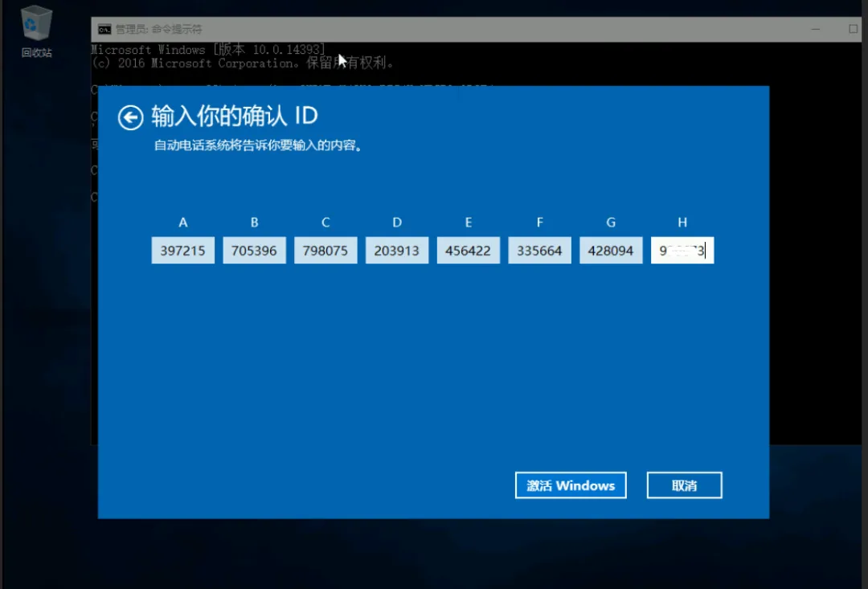868x589 pixels.
Task: Click the automated phone system instruction text
Action: (x=257, y=147)
